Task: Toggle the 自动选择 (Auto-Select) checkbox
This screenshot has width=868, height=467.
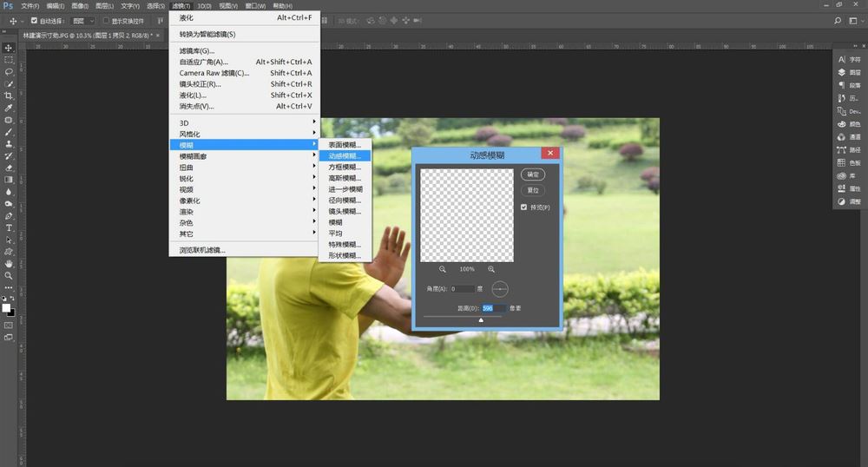Action: pos(34,20)
